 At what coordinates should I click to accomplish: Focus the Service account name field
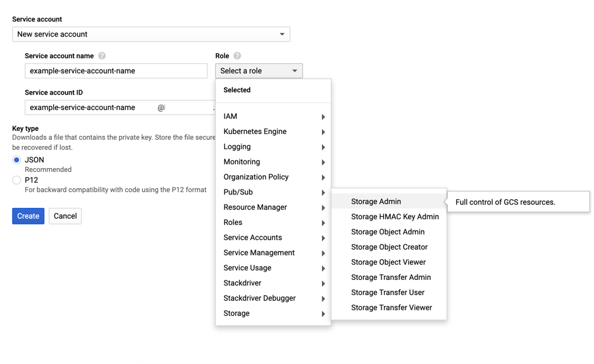tap(116, 71)
